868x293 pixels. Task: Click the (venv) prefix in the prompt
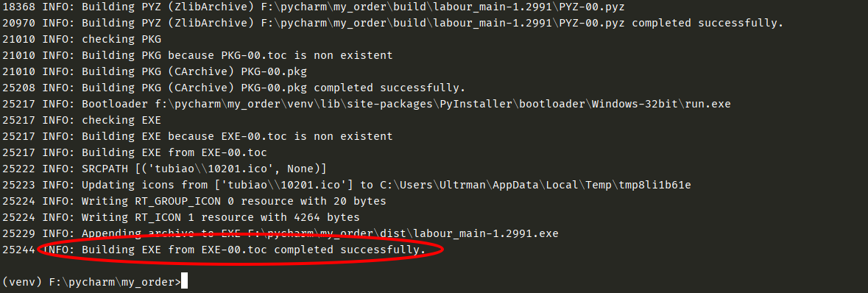(x=22, y=283)
